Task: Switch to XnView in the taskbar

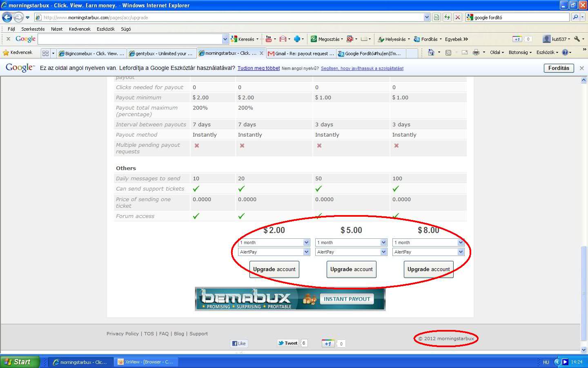Action: click(x=145, y=362)
